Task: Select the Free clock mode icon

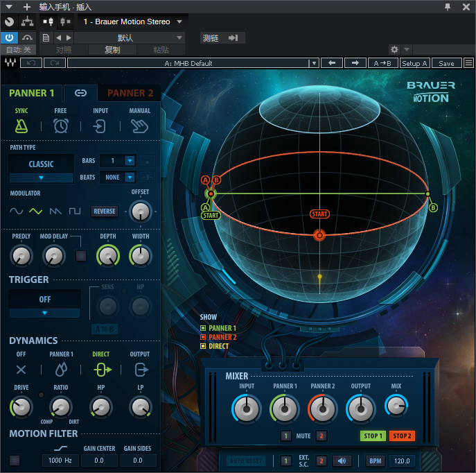Action: pos(61,126)
